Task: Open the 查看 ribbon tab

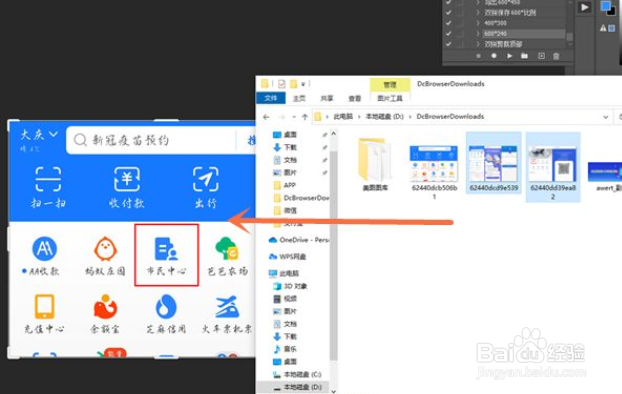Action: pyautogui.click(x=355, y=98)
